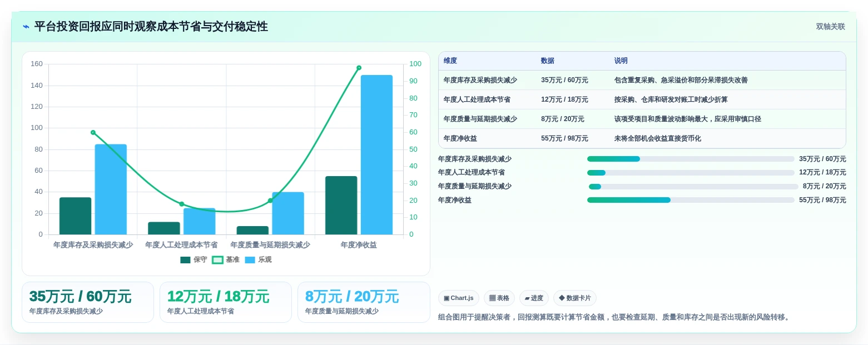This screenshot has width=868, height=345.
Task: Click table cell 8万元 / 20万元
Action: (563, 119)
